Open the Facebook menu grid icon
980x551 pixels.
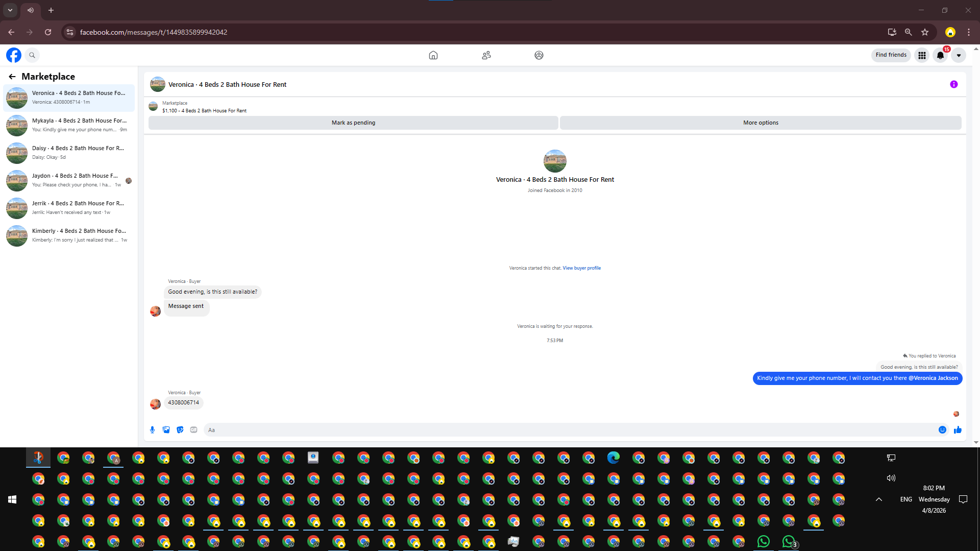click(922, 55)
